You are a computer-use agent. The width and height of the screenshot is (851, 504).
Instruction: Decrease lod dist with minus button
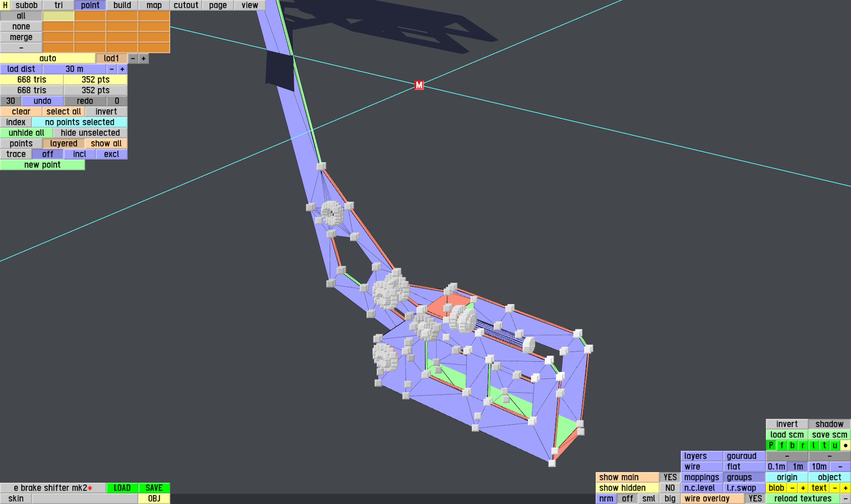tap(111, 69)
